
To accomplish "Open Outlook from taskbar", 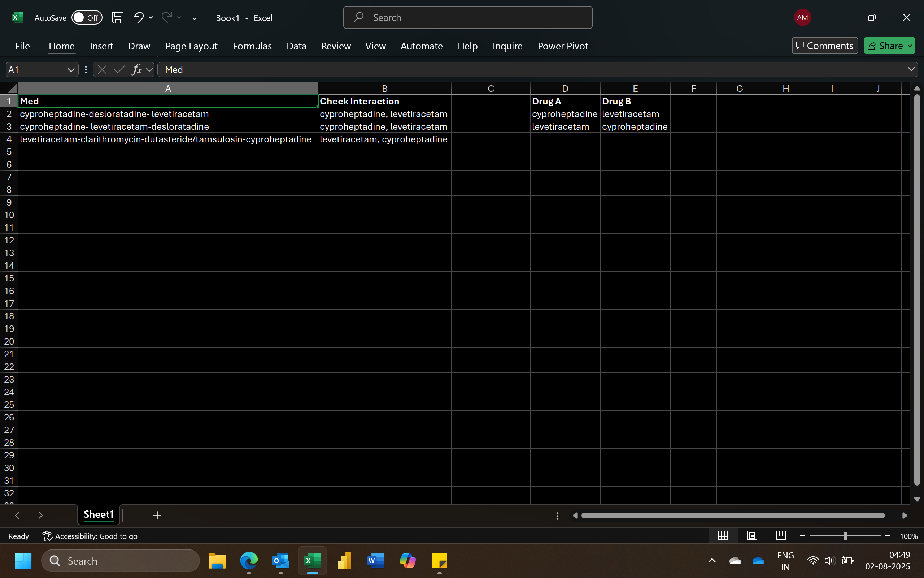I will [281, 561].
